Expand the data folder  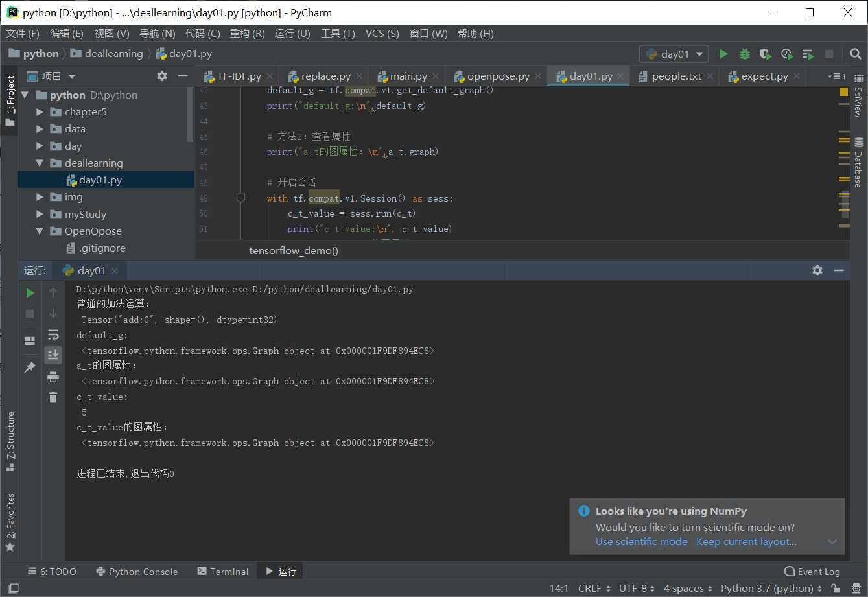[x=40, y=128]
